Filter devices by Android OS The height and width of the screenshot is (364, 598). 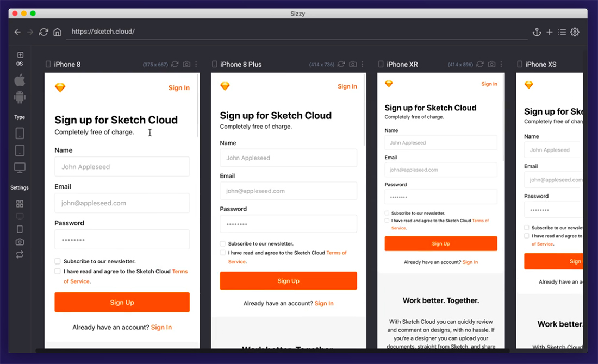coord(20,97)
